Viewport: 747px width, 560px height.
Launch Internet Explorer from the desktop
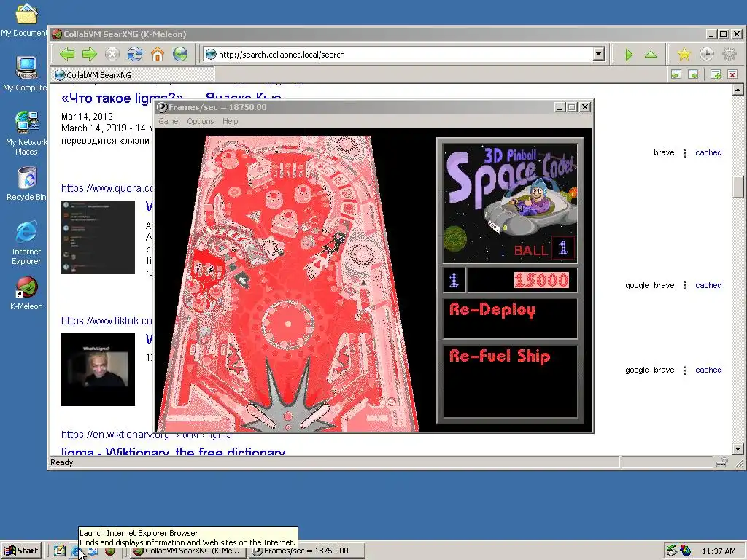tap(26, 243)
